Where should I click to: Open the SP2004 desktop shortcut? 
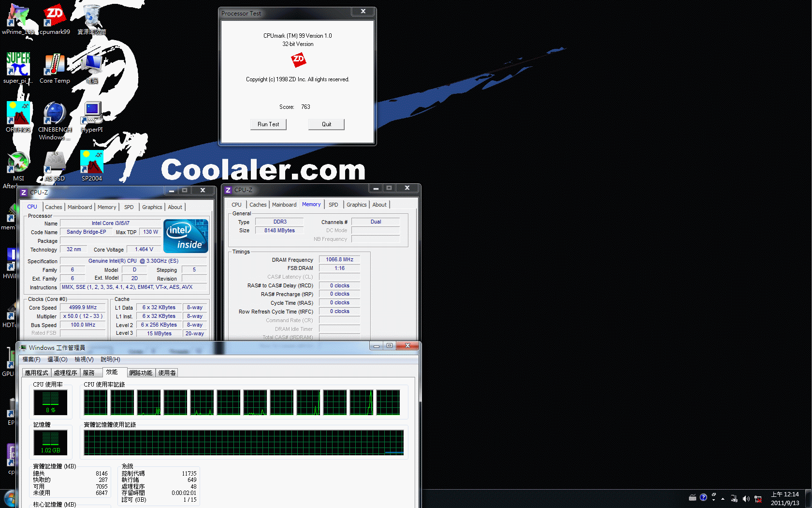point(92,166)
